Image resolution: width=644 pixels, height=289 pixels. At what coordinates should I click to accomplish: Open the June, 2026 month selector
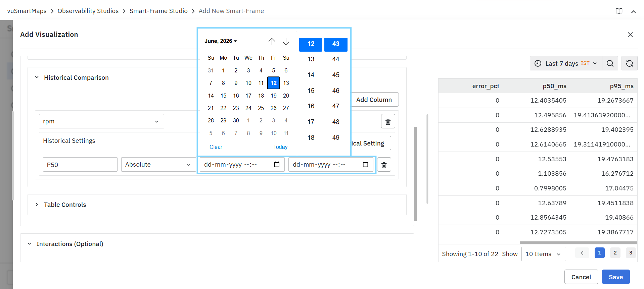(x=221, y=41)
